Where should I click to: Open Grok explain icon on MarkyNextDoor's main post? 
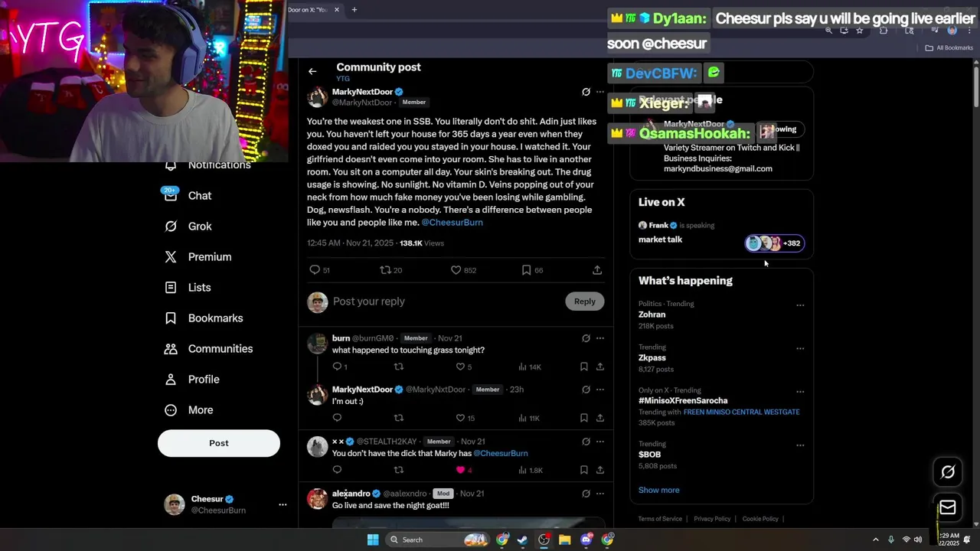[x=586, y=92]
